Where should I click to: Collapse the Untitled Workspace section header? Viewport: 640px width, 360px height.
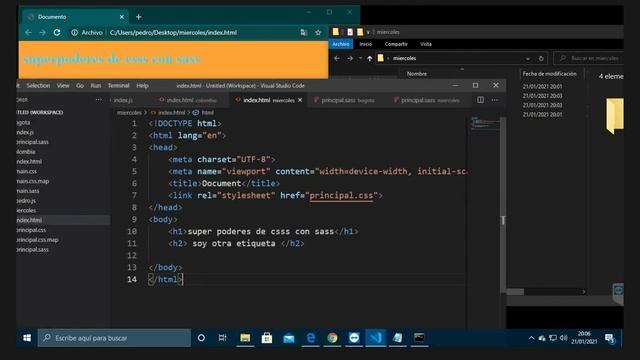(40, 112)
